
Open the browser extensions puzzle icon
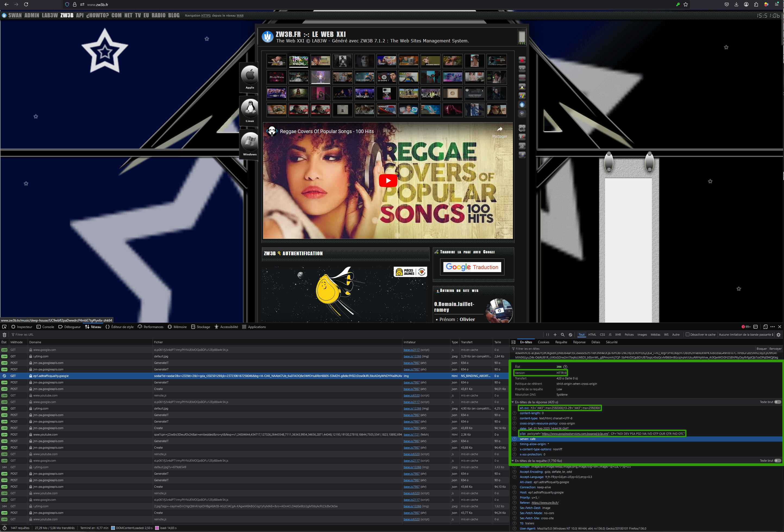(x=756, y=4)
